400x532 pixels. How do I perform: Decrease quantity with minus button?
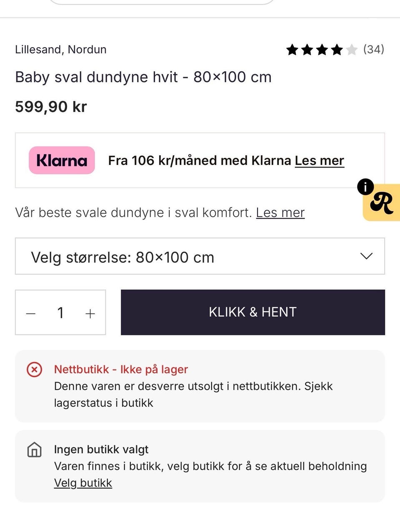pyautogui.click(x=31, y=313)
